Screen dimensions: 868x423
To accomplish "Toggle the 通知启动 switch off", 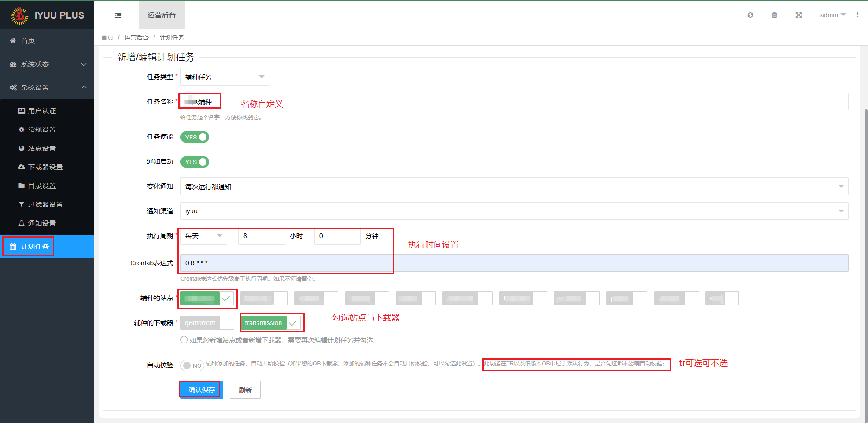I will coord(195,162).
